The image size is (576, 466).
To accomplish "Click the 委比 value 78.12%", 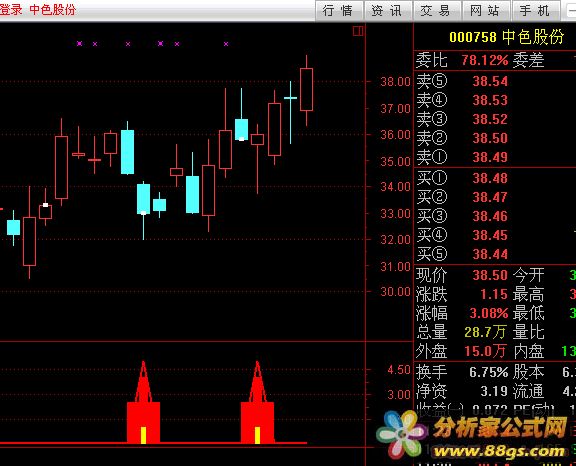I will coord(485,60).
